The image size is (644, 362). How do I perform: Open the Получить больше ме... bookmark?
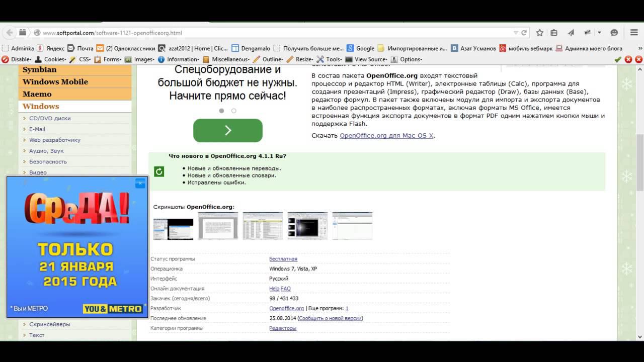click(308, 48)
